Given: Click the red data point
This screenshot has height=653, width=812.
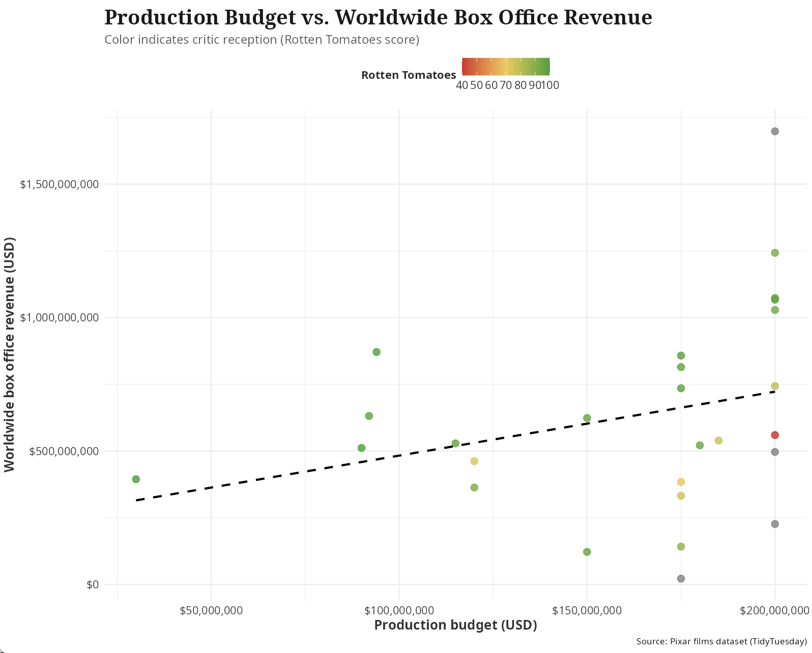Looking at the screenshot, I should point(775,435).
